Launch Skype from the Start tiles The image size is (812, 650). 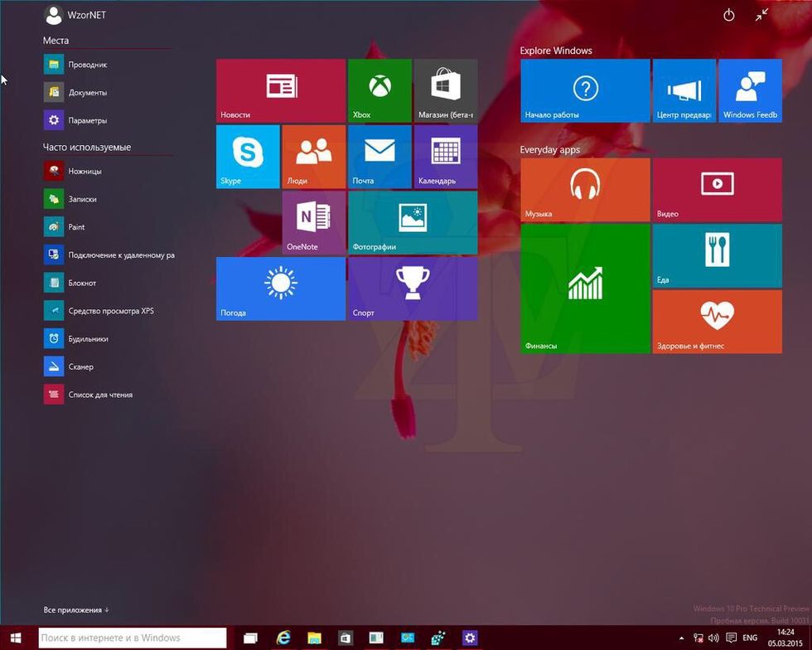(248, 157)
